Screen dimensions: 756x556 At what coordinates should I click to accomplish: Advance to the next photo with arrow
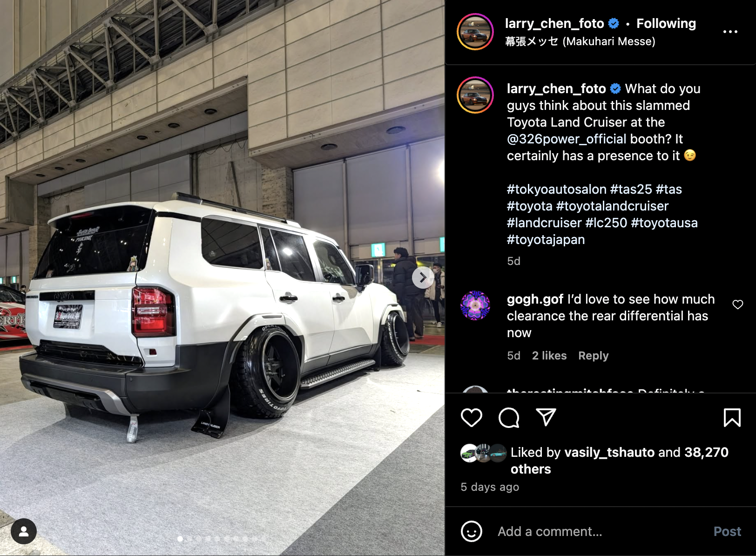tap(423, 278)
